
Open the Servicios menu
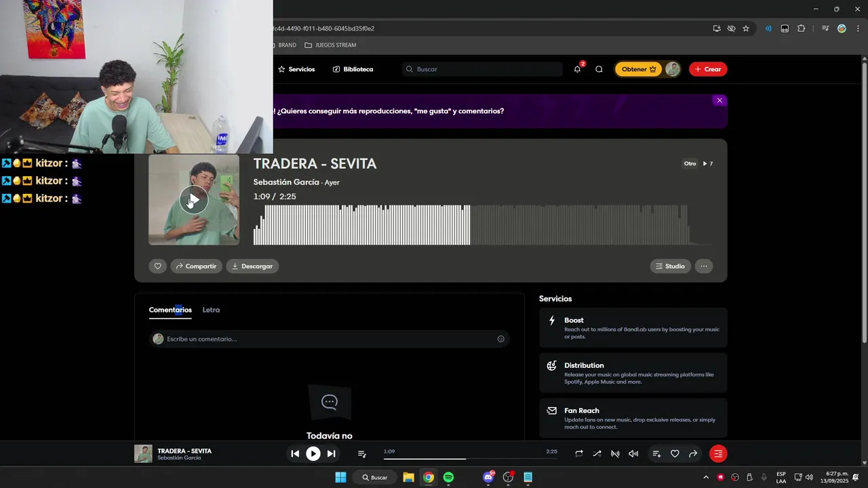(x=296, y=69)
